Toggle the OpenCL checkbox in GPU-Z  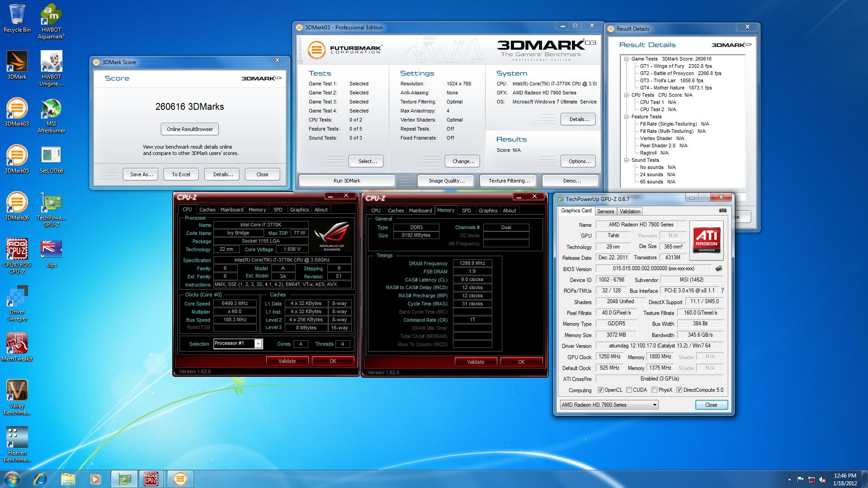[x=600, y=390]
